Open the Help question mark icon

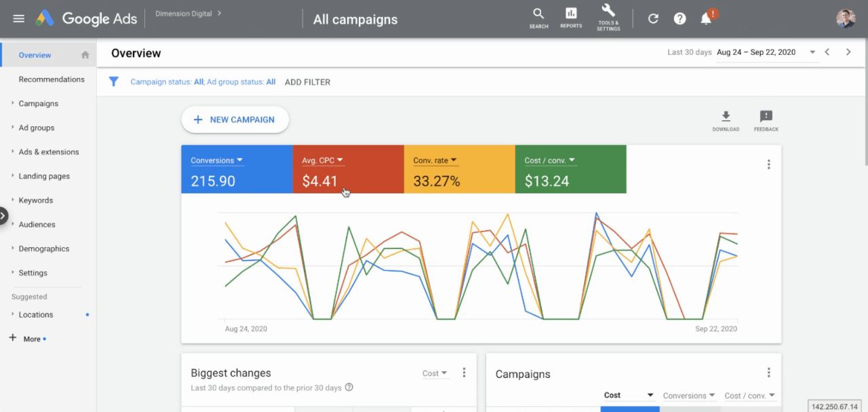point(679,18)
